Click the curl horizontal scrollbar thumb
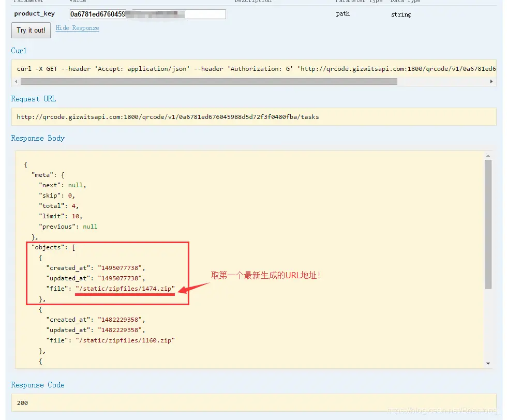 [x=209, y=82]
